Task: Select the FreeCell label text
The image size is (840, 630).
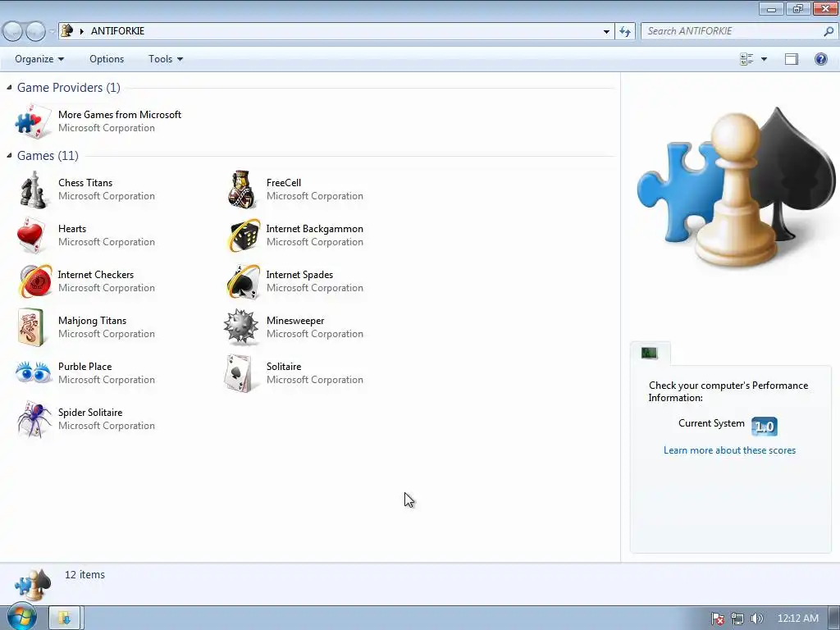Action: [x=283, y=183]
